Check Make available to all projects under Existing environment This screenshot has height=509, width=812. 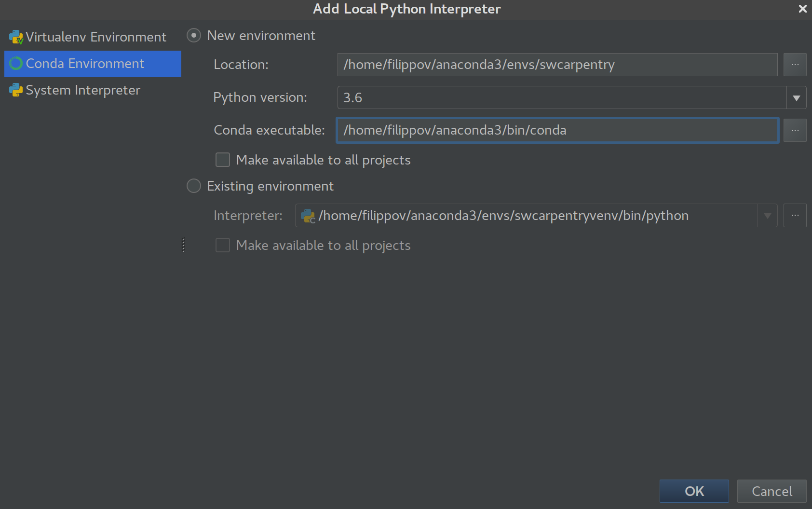(x=223, y=245)
